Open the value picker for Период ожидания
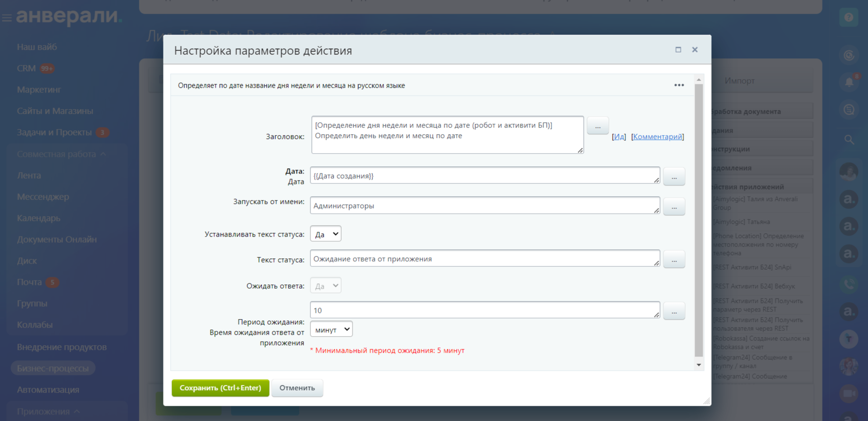Image resolution: width=868 pixels, height=421 pixels. 674,311
